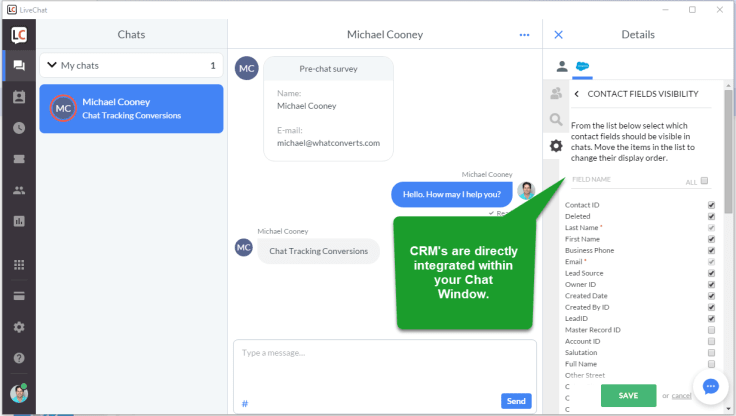Open the Reports chart icon
The height and width of the screenshot is (416, 736).
pos(19,221)
